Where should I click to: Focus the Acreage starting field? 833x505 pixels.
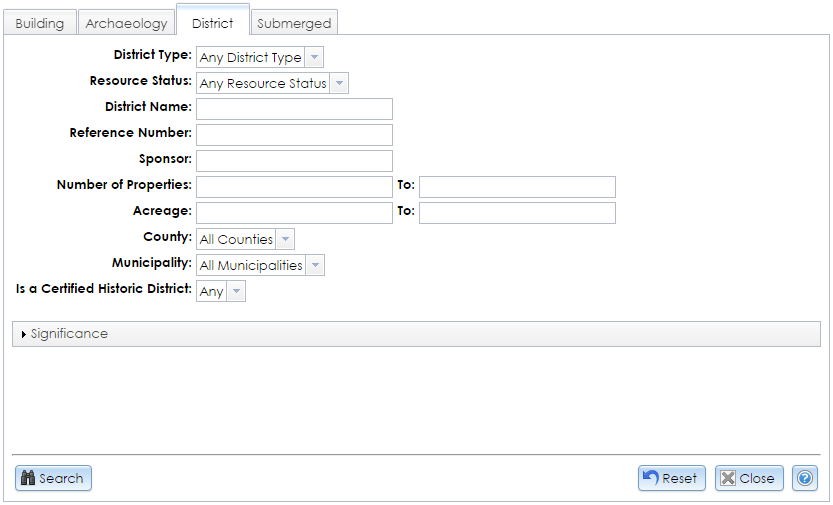[x=294, y=213]
